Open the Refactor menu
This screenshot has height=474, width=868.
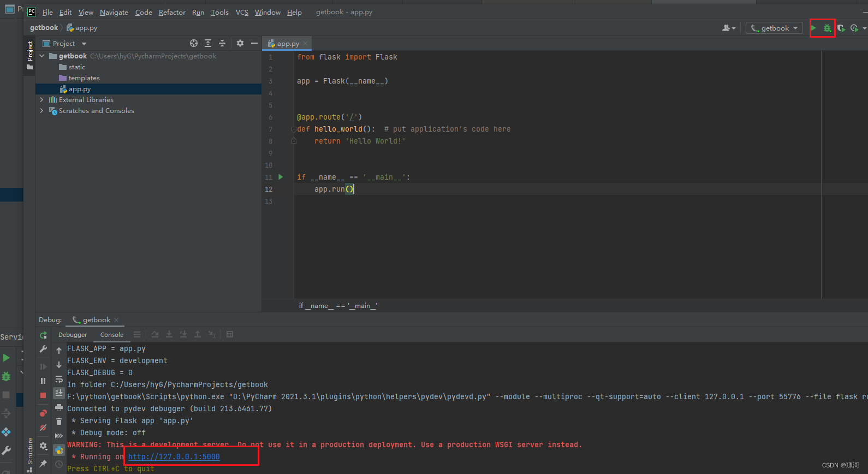tap(172, 12)
